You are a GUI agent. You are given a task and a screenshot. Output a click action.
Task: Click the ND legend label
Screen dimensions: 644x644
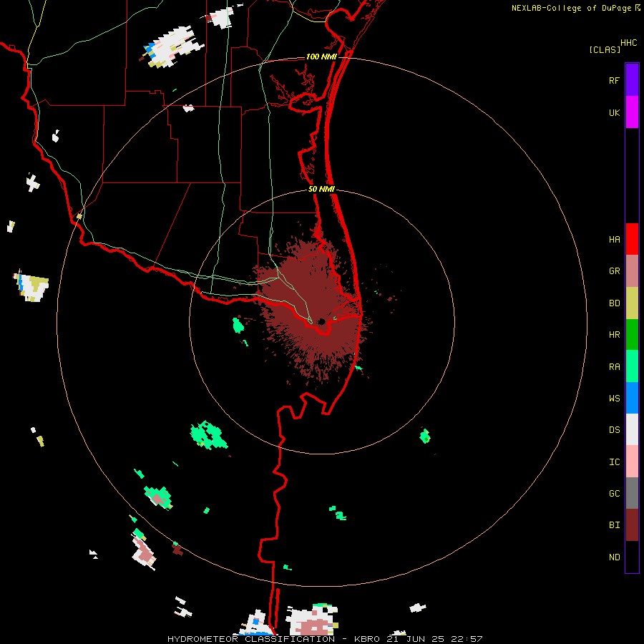click(x=614, y=557)
